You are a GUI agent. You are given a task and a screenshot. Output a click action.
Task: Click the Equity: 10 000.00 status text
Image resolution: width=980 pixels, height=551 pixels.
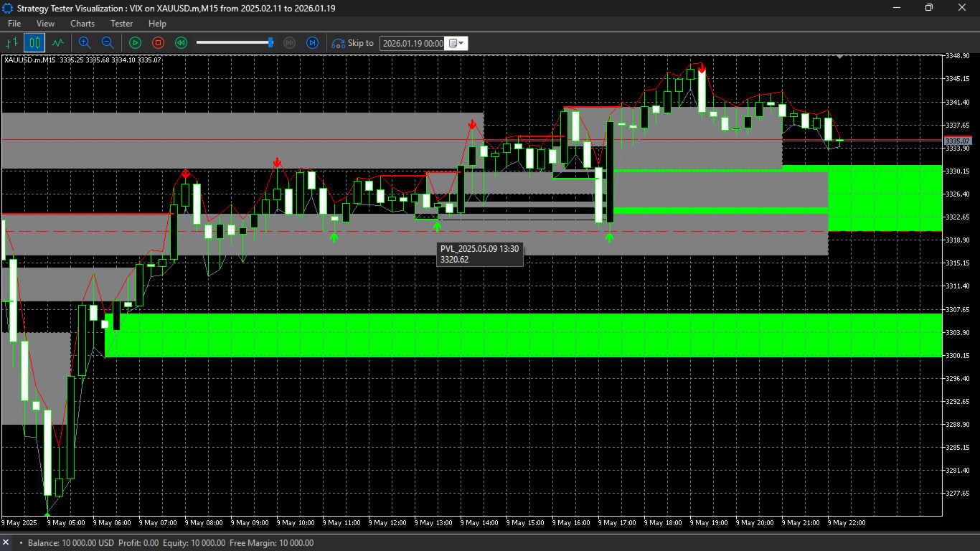pos(194,543)
